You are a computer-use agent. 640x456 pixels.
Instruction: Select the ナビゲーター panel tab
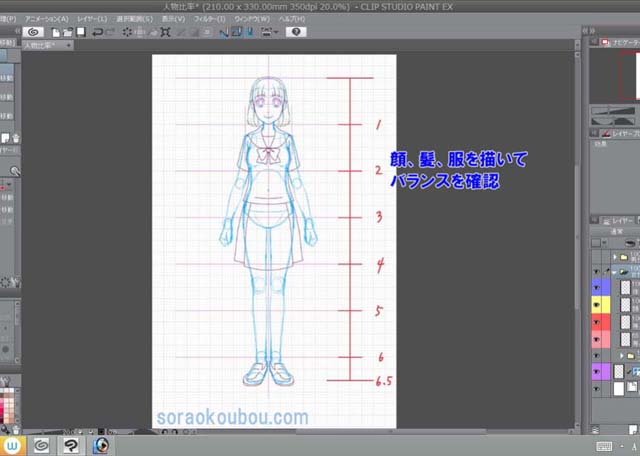[x=620, y=42]
